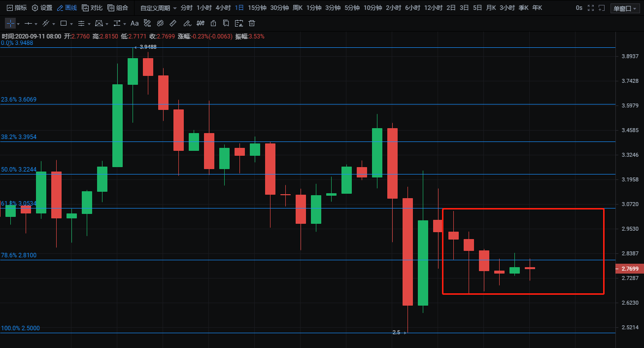Image resolution: width=644 pixels, height=348 pixels.
Task: Click the red 2.7699 current price label
Action: (629, 269)
